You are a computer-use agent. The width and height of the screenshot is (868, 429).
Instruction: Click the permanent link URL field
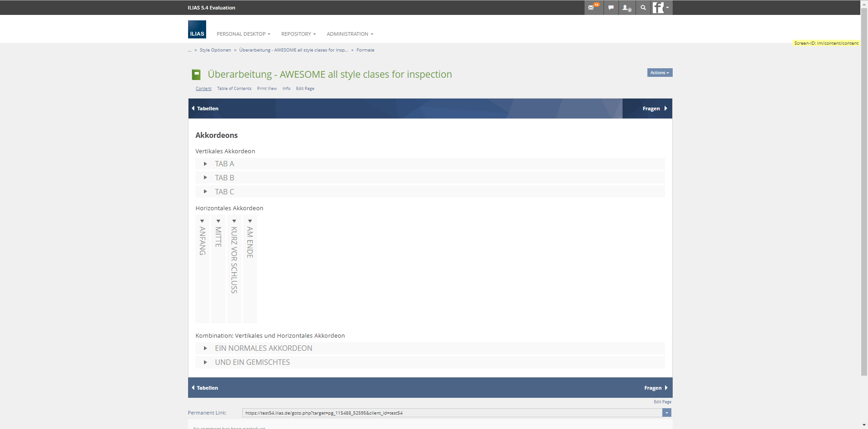(x=452, y=413)
